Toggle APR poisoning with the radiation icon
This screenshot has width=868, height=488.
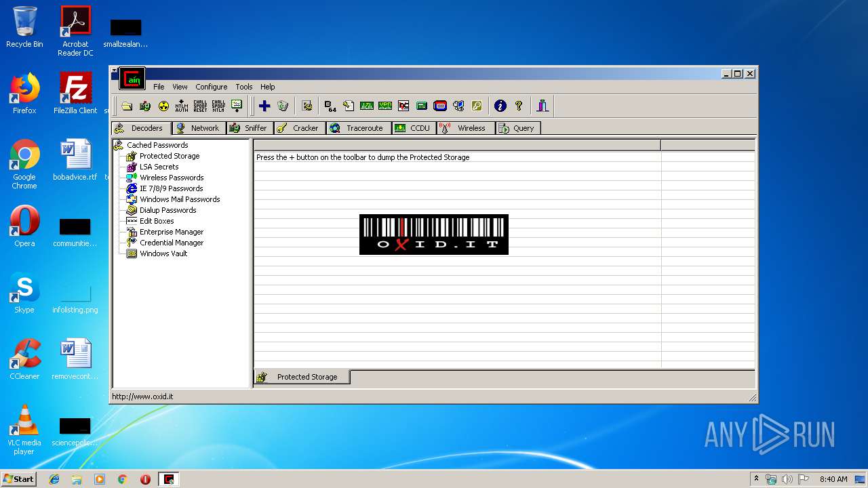click(x=163, y=106)
